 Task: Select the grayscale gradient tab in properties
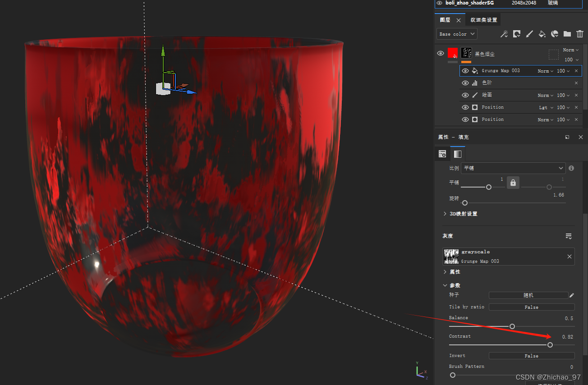click(x=457, y=154)
